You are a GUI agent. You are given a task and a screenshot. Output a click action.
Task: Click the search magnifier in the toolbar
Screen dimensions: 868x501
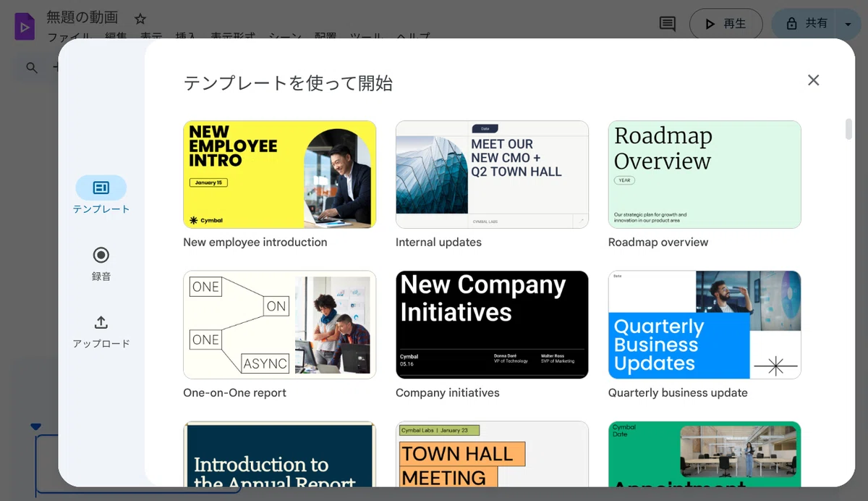(32, 67)
